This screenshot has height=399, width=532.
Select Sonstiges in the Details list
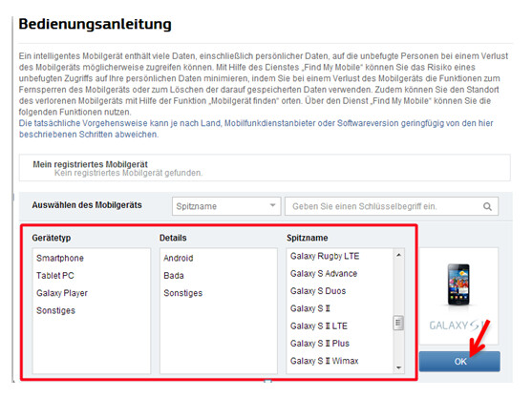[x=182, y=293]
